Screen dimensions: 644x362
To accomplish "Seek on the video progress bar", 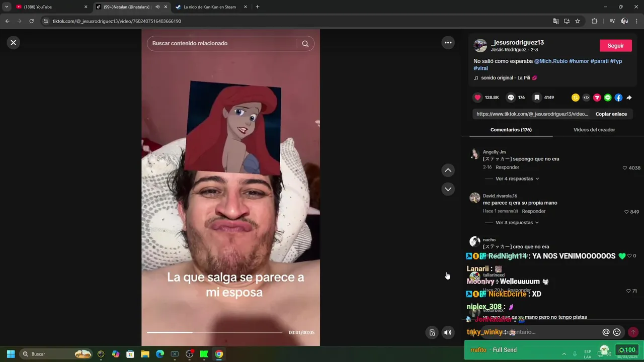I will 214,332.
